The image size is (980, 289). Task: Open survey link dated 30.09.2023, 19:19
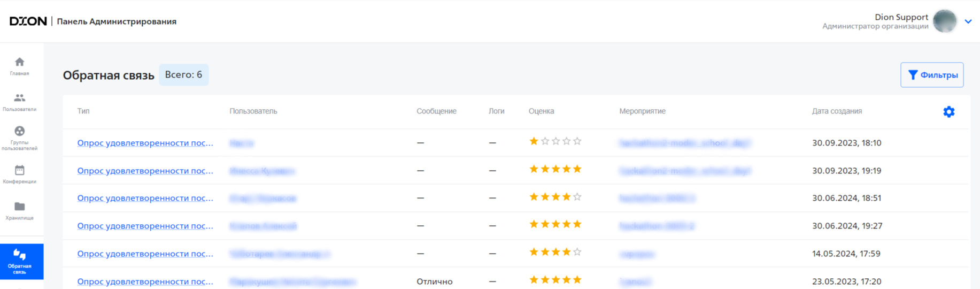tap(145, 171)
